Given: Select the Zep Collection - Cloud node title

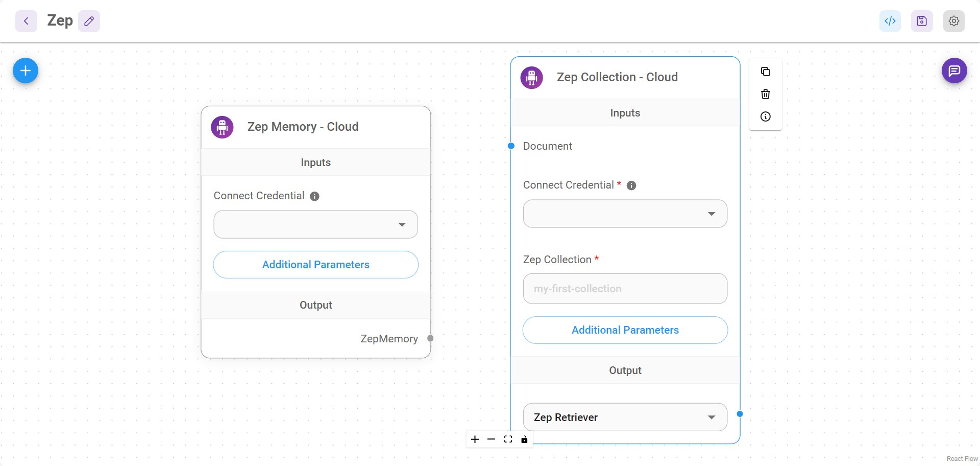Looking at the screenshot, I should 617,77.
